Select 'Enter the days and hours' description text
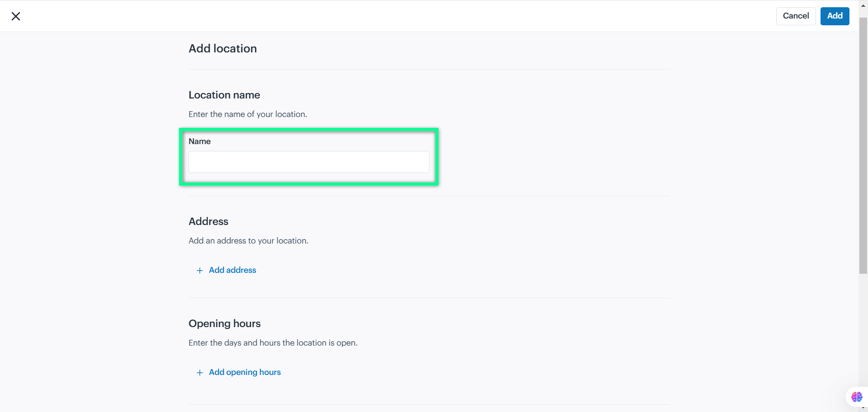 273,343
